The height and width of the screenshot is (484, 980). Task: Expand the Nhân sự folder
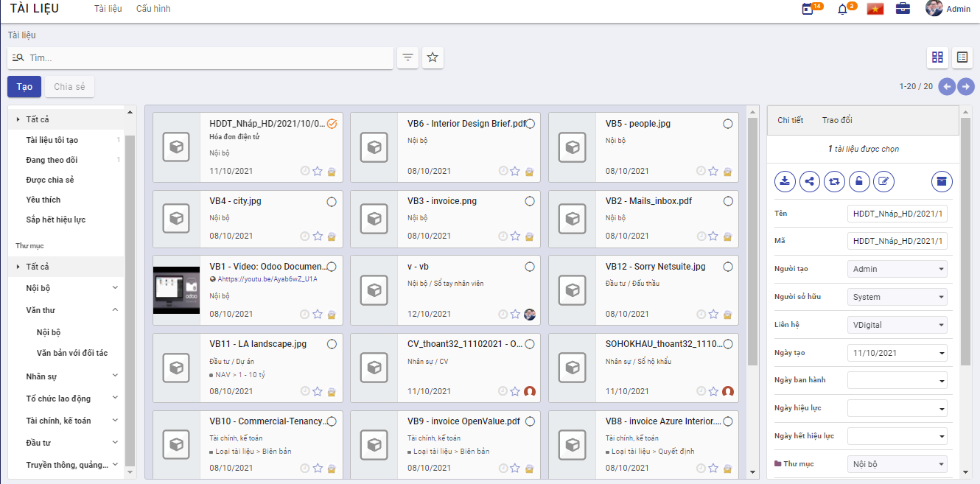click(115, 376)
